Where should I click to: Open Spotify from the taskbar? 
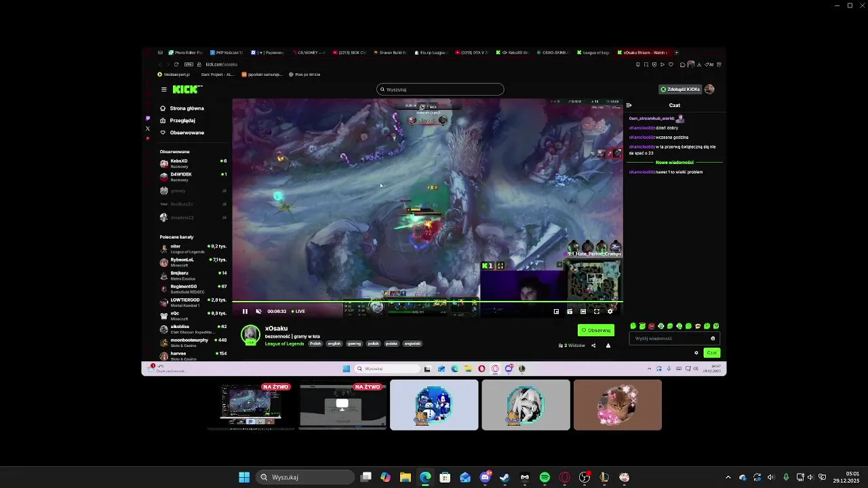tap(545, 477)
